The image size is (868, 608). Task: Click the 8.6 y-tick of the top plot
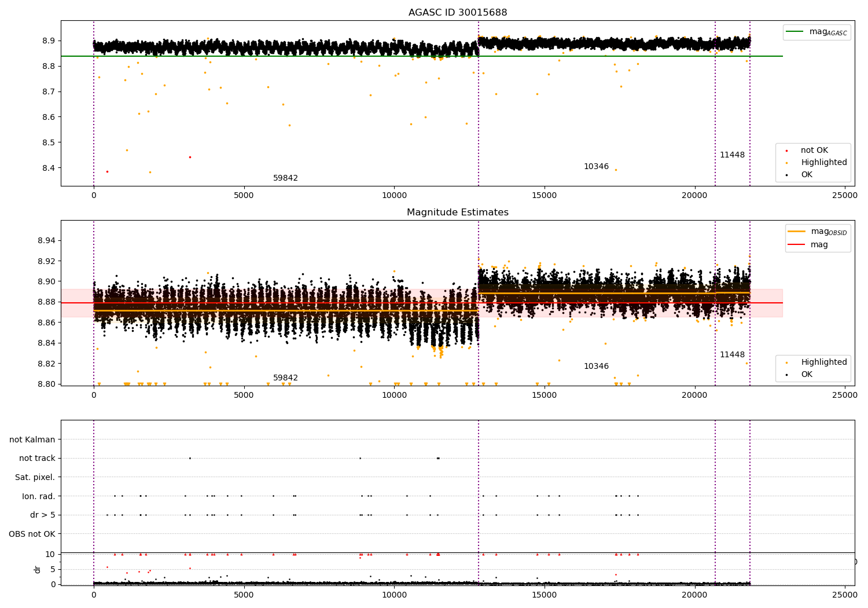coord(49,118)
